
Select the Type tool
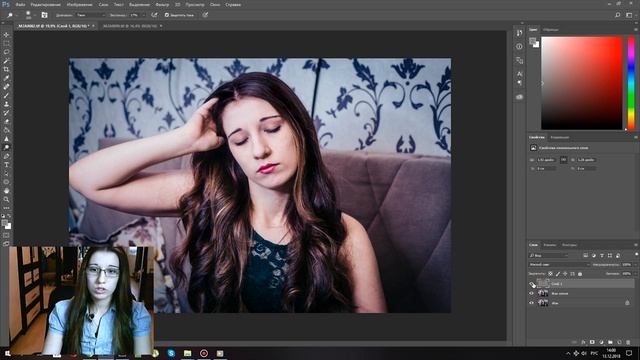pyautogui.click(x=6, y=165)
